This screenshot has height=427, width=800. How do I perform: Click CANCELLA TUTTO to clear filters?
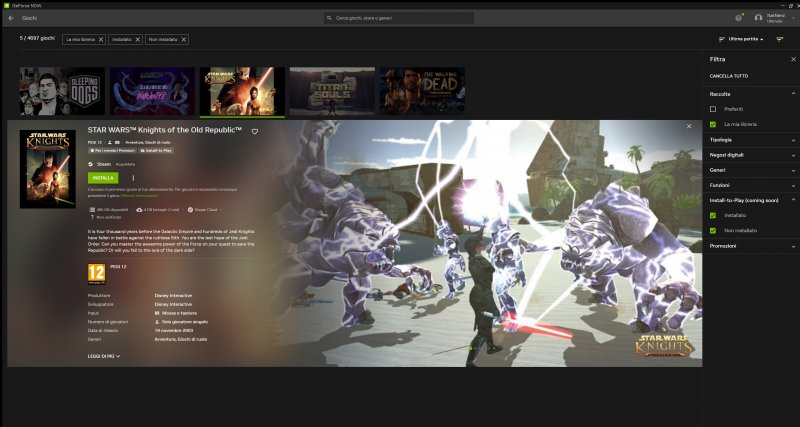(728, 76)
